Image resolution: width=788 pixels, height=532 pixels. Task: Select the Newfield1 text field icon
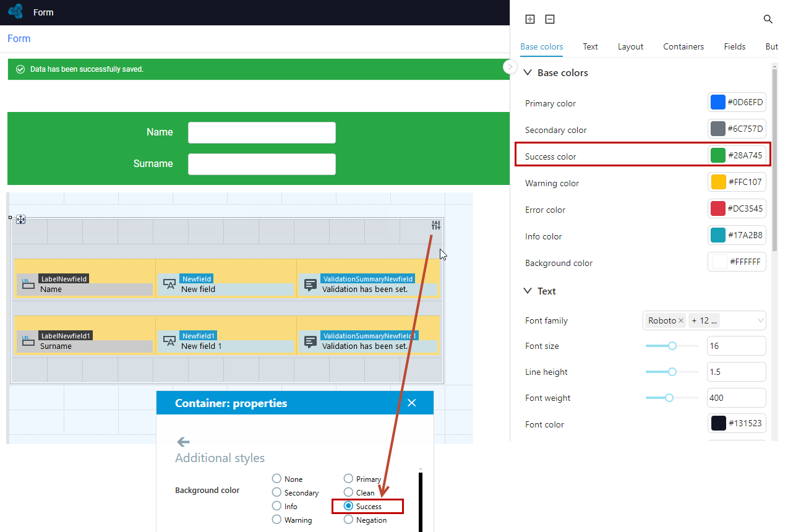pyautogui.click(x=169, y=341)
